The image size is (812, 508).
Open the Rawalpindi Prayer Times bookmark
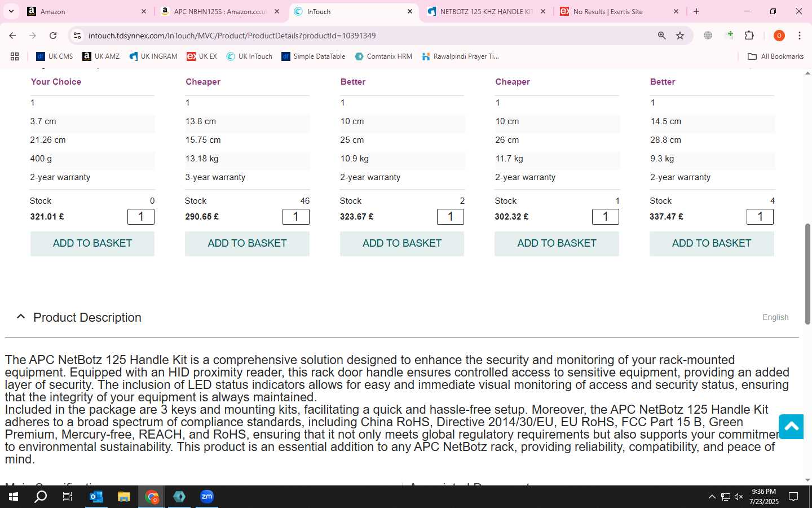[460, 56]
